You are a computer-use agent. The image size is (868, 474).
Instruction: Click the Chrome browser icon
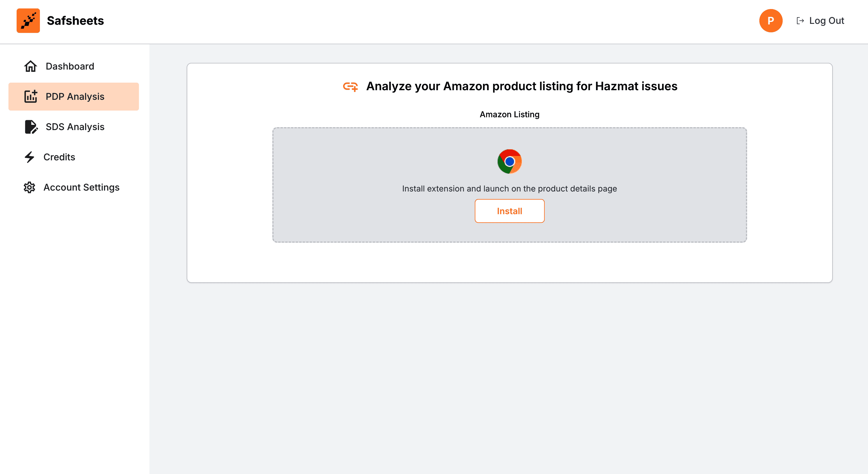point(509,161)
